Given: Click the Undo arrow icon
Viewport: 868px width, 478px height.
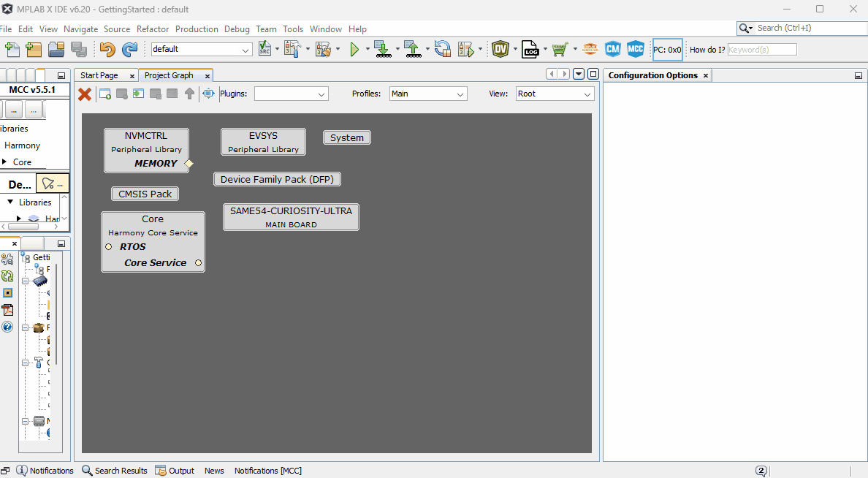Looking at the screenshot, I should [107, 49].
